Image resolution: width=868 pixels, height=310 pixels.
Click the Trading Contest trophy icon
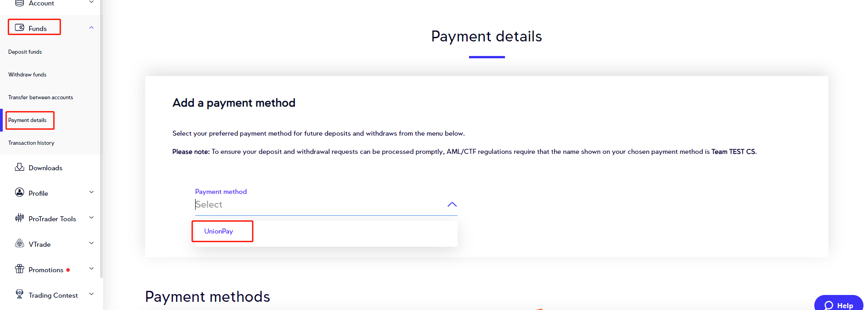[20, 295]
